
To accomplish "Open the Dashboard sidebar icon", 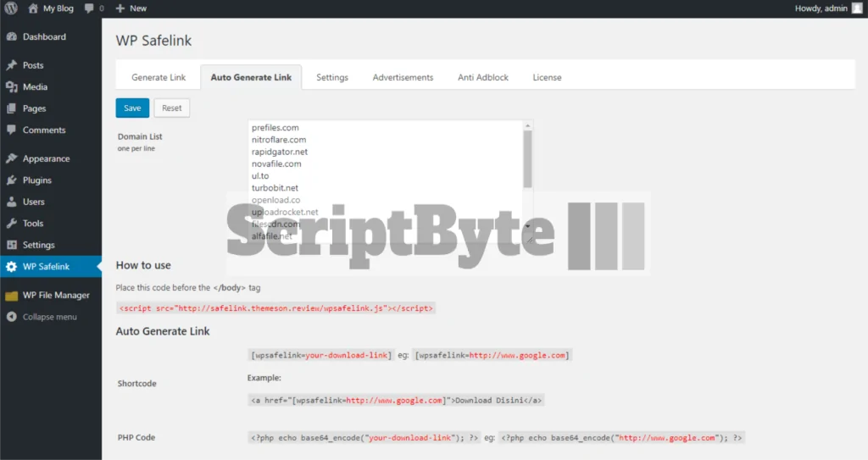I will click(x=11, y=37).
